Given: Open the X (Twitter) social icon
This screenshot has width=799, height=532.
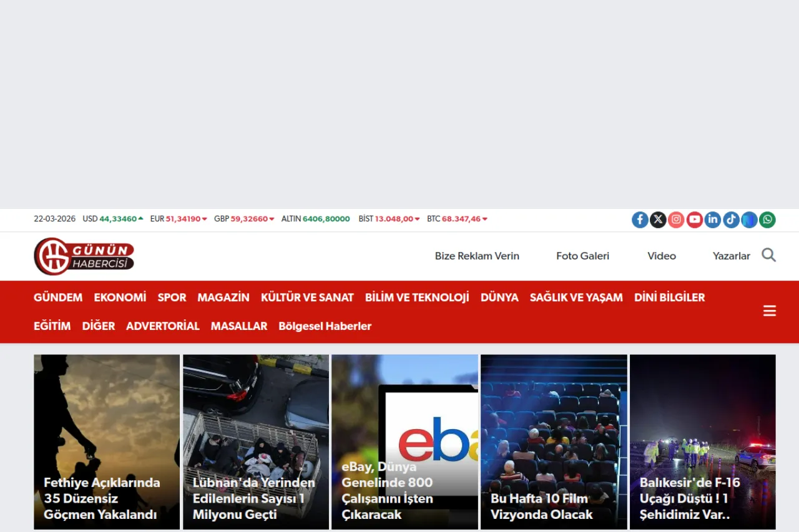Looking at the screenshot, I should click(658, 220).
